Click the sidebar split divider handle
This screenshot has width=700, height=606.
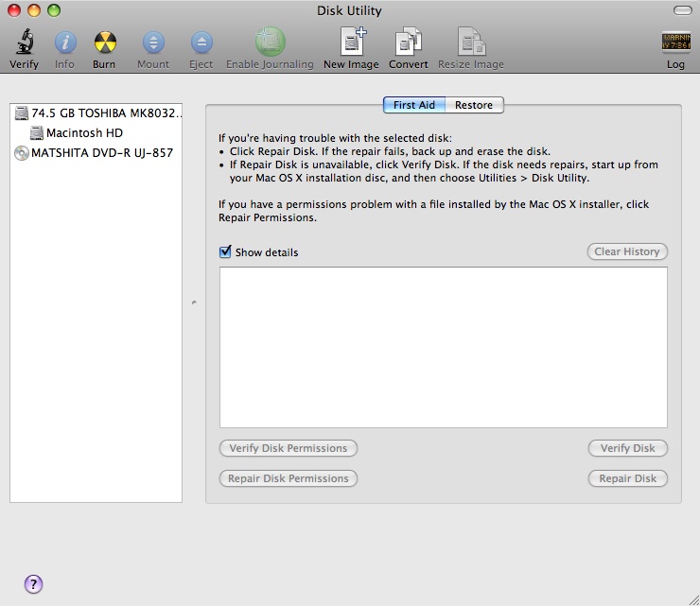pos(194,303)
